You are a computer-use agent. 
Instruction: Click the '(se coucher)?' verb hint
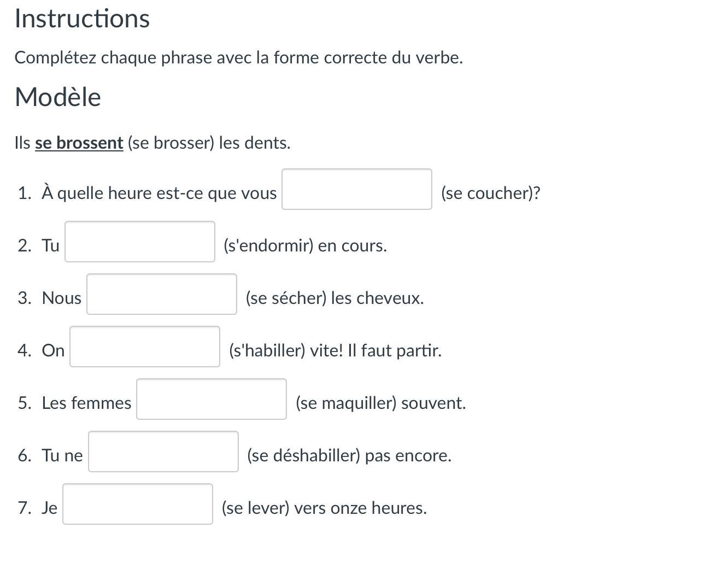tap(490, 193)
